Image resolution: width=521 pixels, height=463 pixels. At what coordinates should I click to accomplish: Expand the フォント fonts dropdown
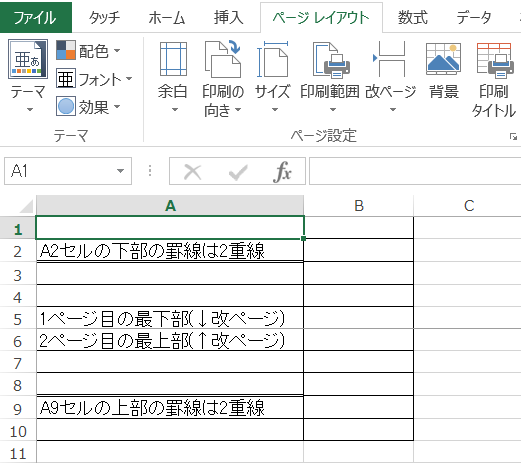[x=129, y=79]
